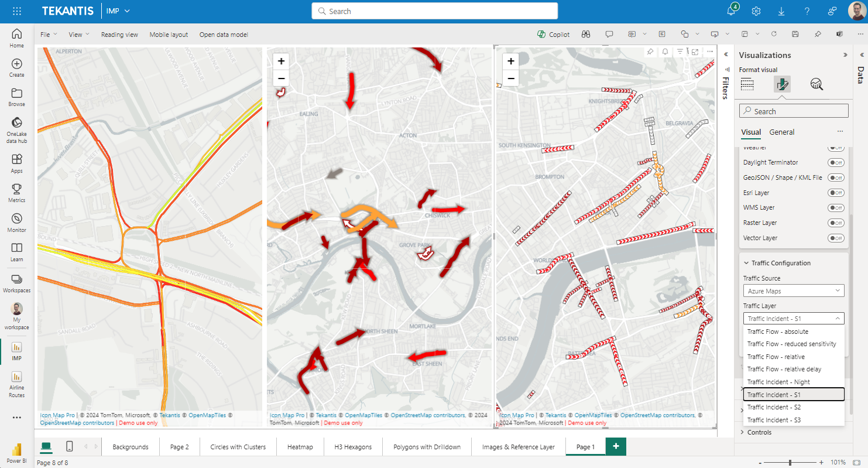Screen dimensions: 868x468
Task: Open the Copilot pane
Action: pos(553,34)
